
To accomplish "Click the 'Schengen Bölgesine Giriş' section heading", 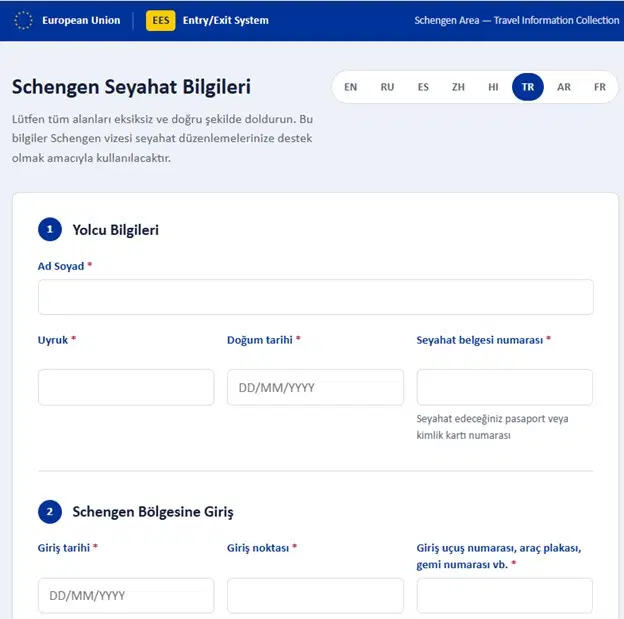I will [153, 512].
